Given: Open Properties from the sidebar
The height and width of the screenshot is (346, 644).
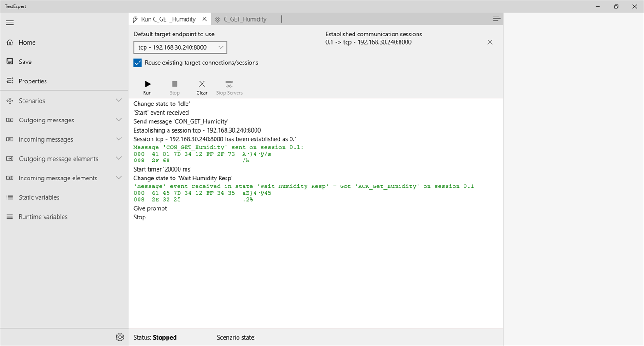Looking at the screenshot, I should [32, 81].
